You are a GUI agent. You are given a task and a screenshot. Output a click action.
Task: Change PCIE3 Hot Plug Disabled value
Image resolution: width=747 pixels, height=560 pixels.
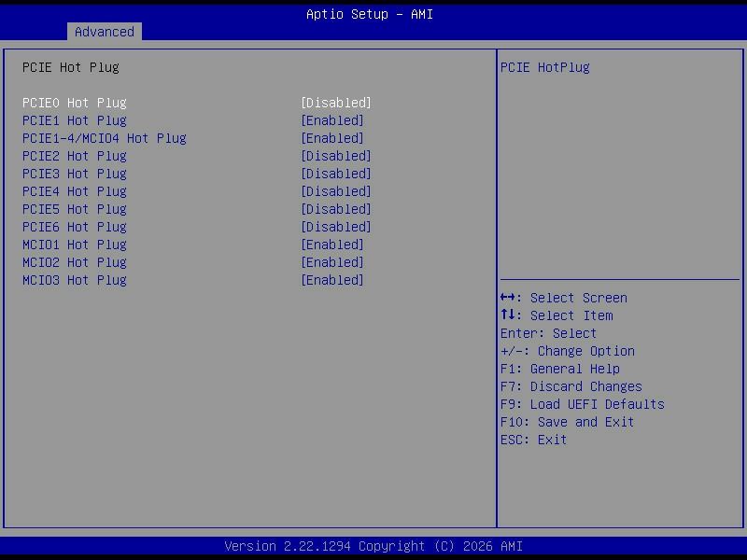point(336,174)
